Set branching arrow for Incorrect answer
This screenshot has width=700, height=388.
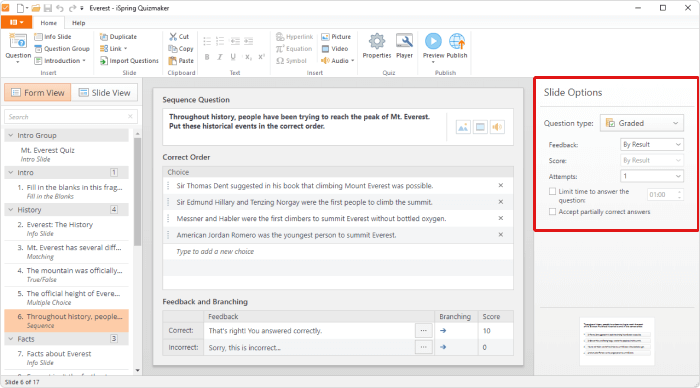pyautogui.click(x=443, y=347)
